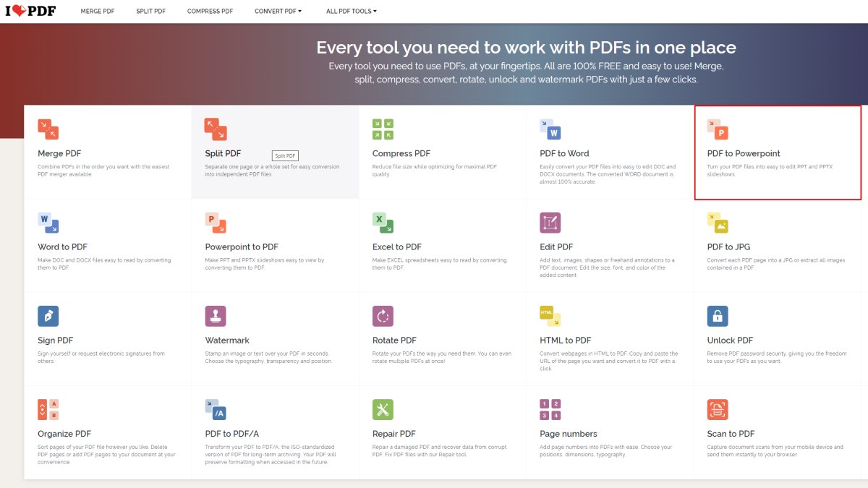This screenshot has height=488, width=868.
Task: Open the Compress PDF arrows icon
Action: tap(383, 129)
